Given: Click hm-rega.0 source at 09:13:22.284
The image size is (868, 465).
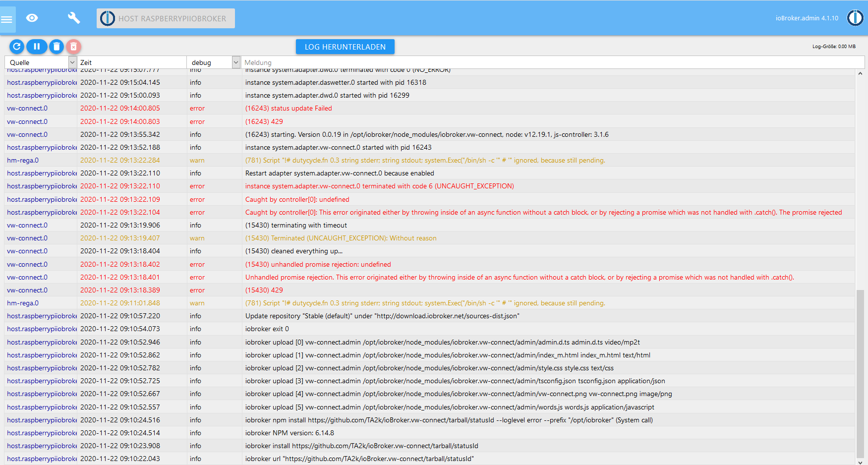Looking at the screenshot, I should (x=23, y=160).
